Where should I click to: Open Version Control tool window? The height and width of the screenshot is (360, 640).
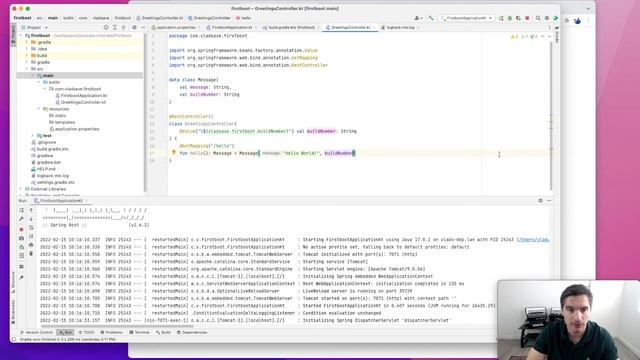[x=37, y=332]
